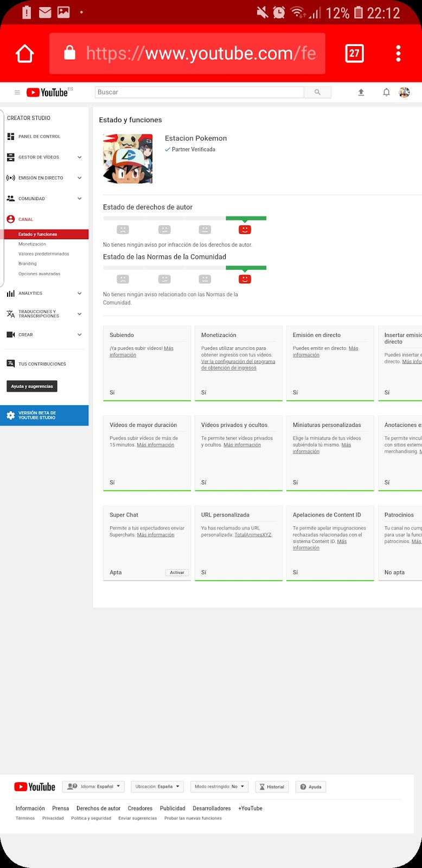Open the notifications bell
The width and height of the screenshot is (422, 868).
coord(386,92)
